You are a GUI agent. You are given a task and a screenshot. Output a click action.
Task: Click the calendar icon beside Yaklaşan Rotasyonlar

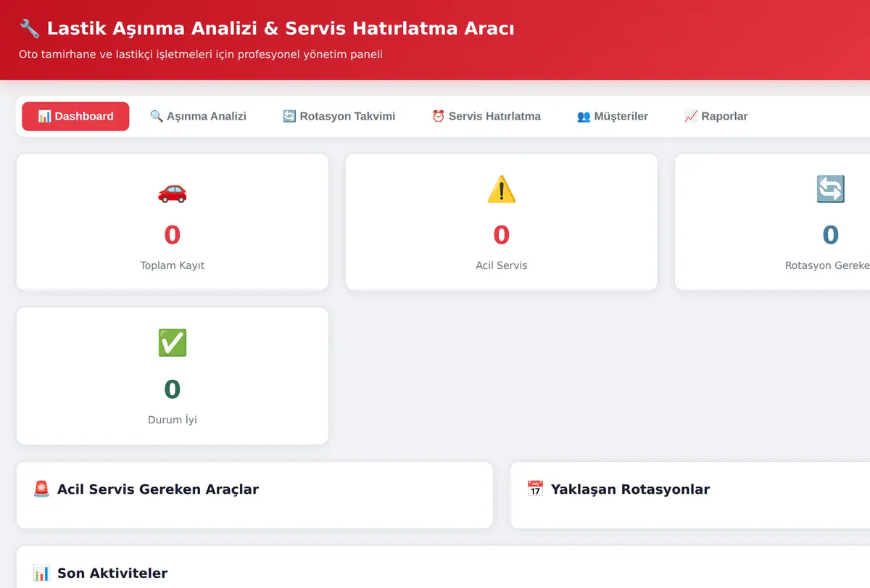[x=535, y=489]
